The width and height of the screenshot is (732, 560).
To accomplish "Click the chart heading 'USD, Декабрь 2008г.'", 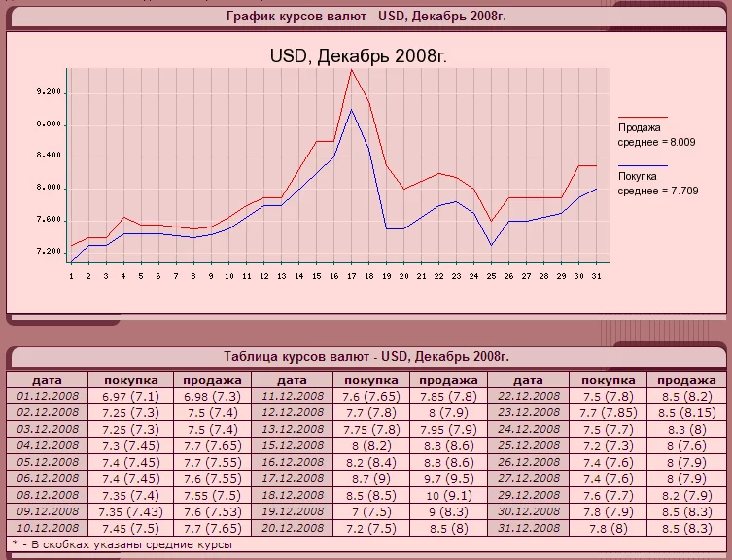I will pos(359,56).
